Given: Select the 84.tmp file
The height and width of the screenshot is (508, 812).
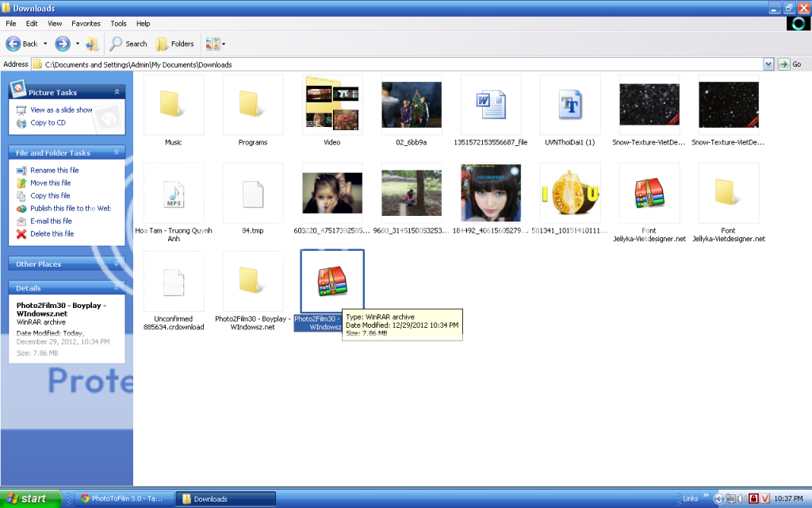Looking at the screenshot, I should 253,198.
